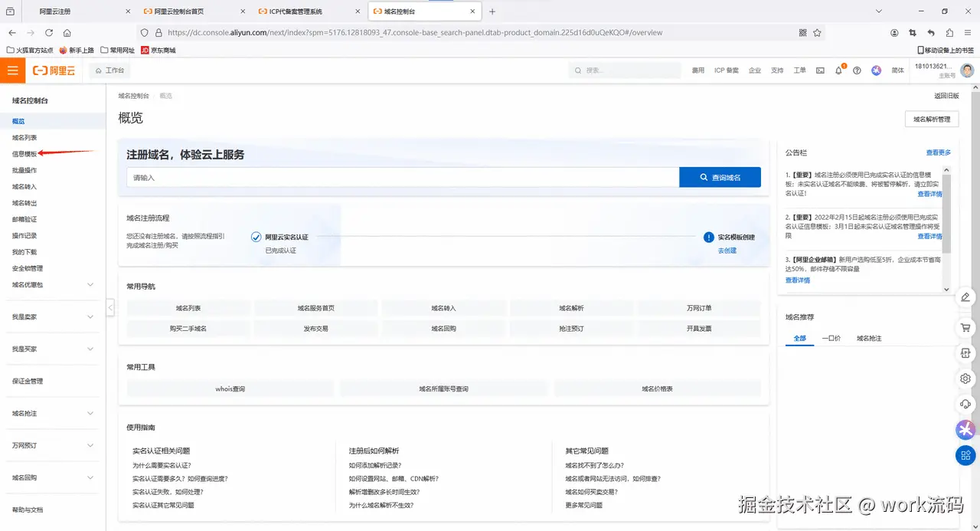Viewport: 980px width, 531px height.
Task: Open the 京东商城 bookmark
Action: tap(158, 50)
